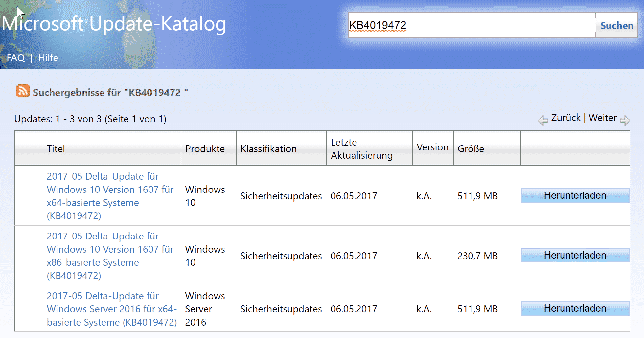644x338 pixels.
Task: Click the Zurück left arrow icon
Action: tap(543, 121)
